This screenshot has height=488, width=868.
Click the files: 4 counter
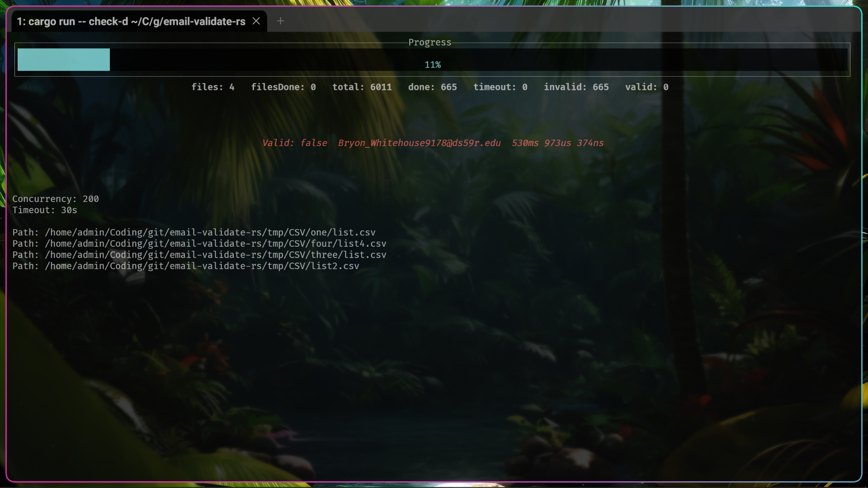212,87
